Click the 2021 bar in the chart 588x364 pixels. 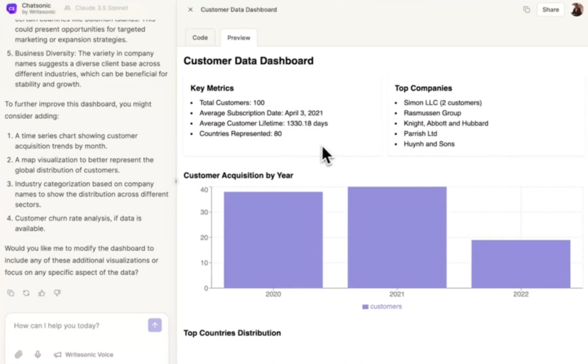click(x=397, y=237)
